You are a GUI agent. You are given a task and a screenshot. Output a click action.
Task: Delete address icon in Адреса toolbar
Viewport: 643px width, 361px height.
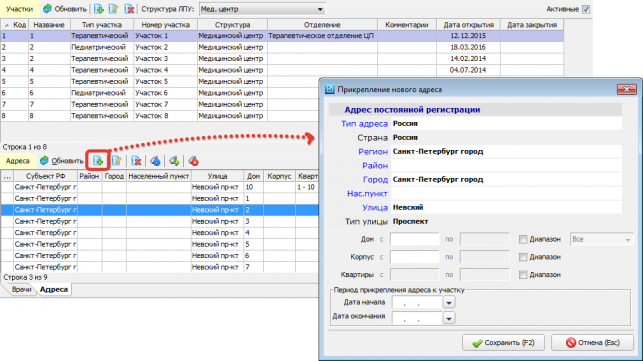[136, 161]
